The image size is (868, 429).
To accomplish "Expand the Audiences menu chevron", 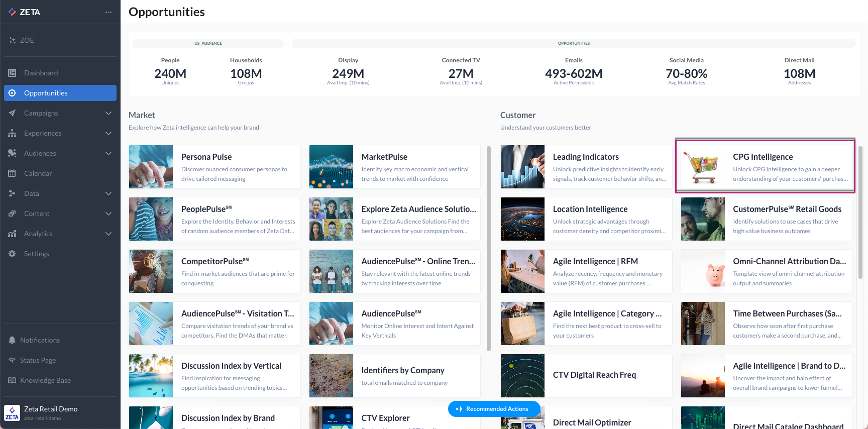I will (x=108, y=153).
